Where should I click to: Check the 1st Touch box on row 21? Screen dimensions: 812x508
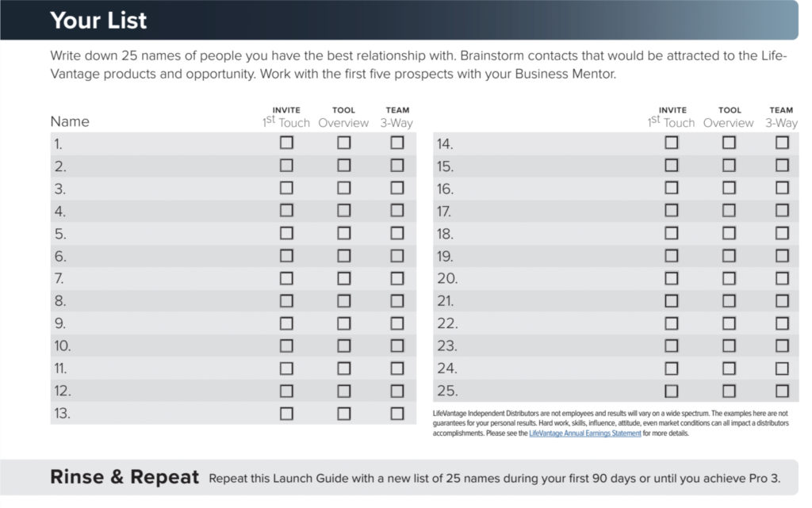click(672, 301)
